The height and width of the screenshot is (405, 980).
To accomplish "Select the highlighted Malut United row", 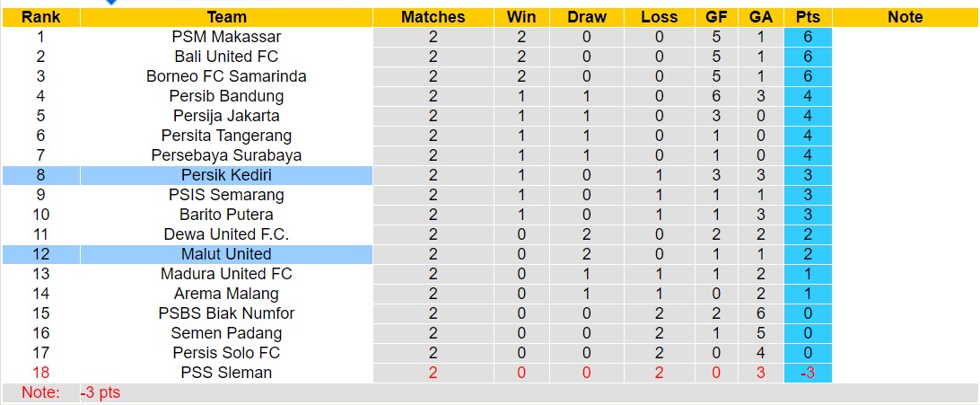I will pos(226,254).
